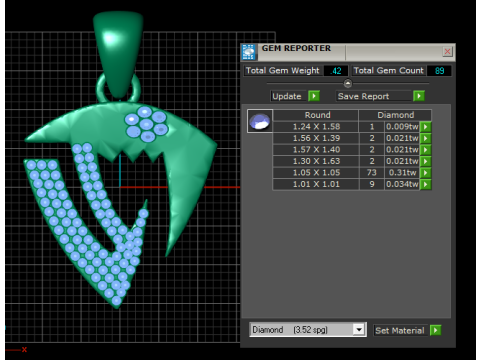Select the Total Gem Count value 89
The image size is (480, 360).
click(439, 71)
